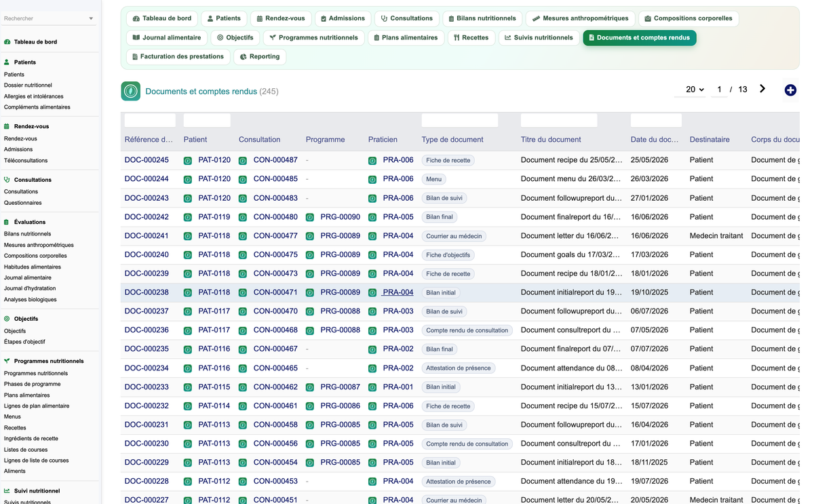
Task: Open consultation CON-000477 link
Action: (275, 236)
